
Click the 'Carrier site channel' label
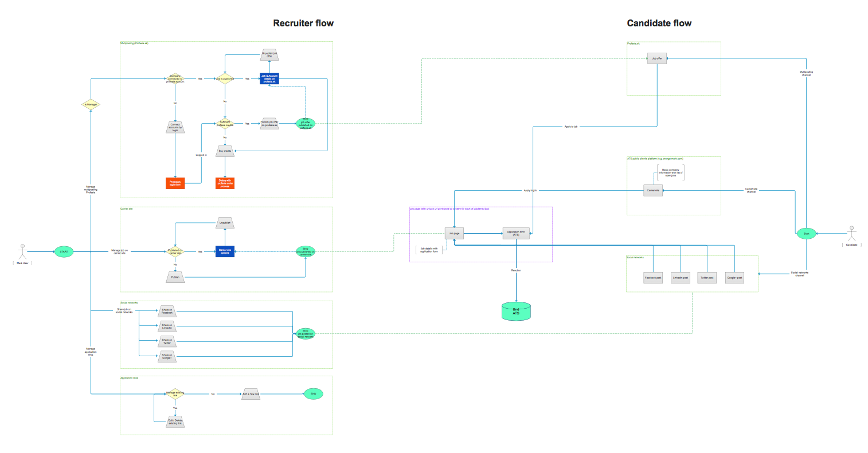tap(751, 190)
